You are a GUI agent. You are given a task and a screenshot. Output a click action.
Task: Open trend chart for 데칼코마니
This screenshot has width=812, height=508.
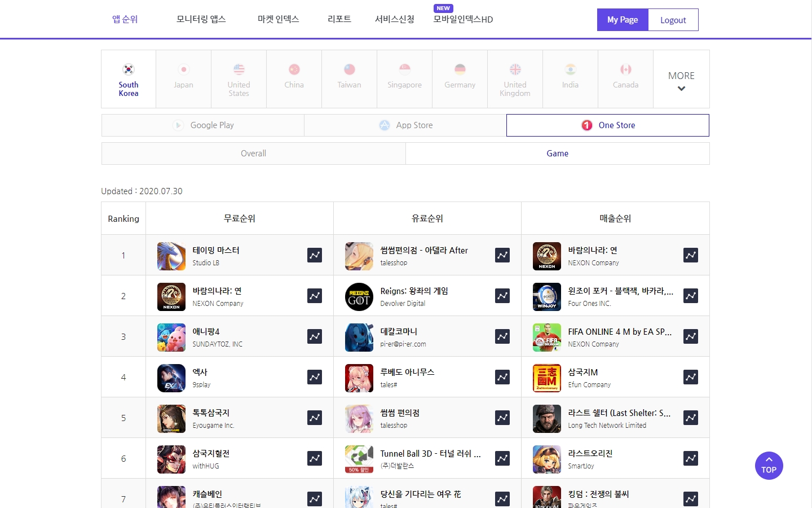click(x=502, y=336)
